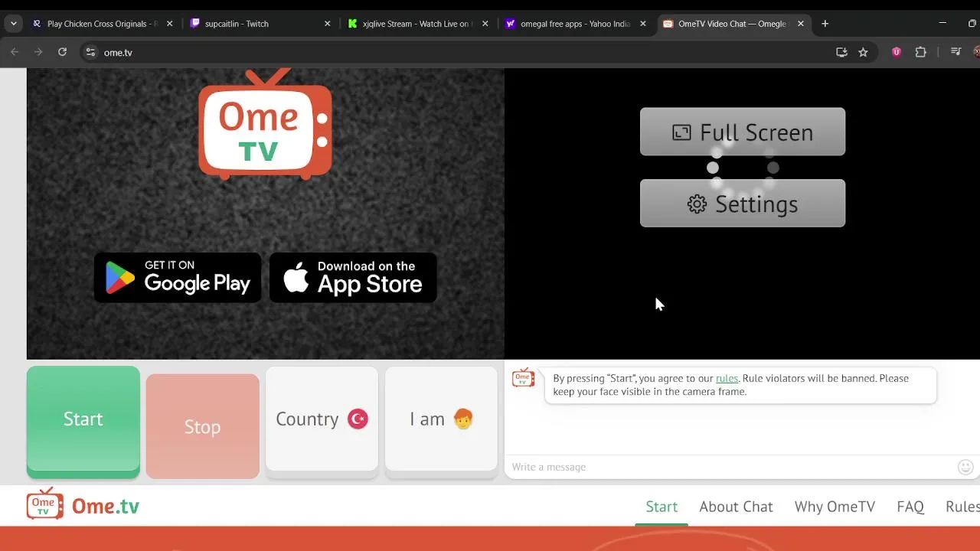This screenshot has width=980, height=551.
Task: Open the "I am" gender selector
Action: click(x=441, y=422)
